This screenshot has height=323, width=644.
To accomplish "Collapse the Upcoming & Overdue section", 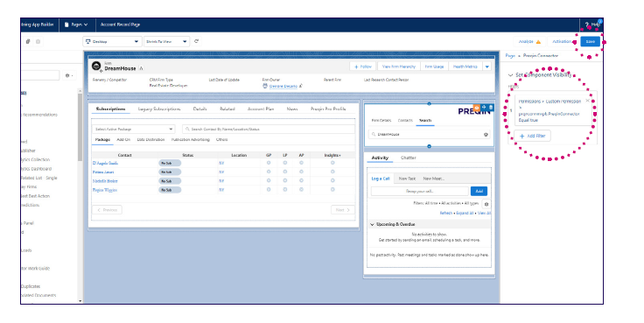I will point(372,224).
